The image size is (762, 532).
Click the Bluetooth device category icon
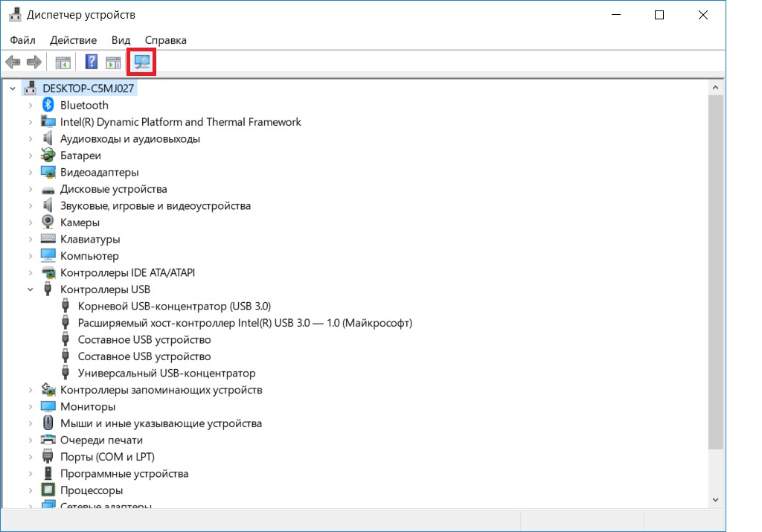(x=48, y=106)
